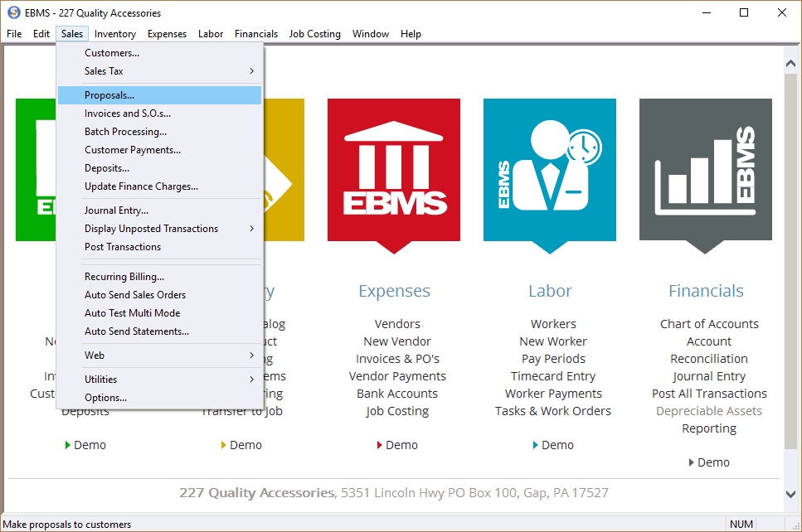Click the gray Demo arrow under Financials

click(691, 462)
